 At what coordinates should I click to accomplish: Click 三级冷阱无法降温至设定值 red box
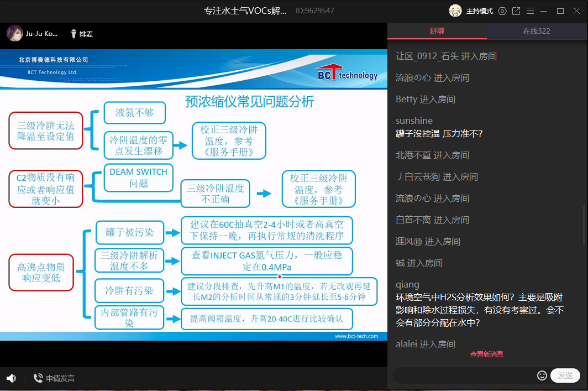click(46, 131)
